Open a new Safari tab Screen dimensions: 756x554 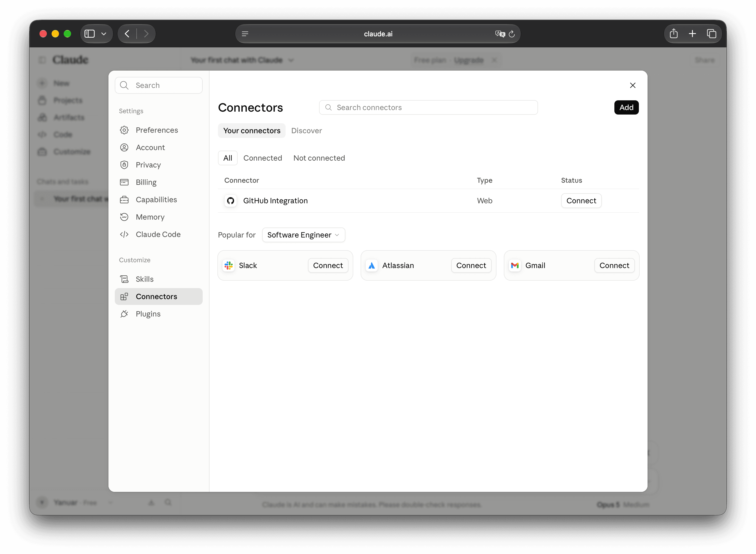point(692,33)
